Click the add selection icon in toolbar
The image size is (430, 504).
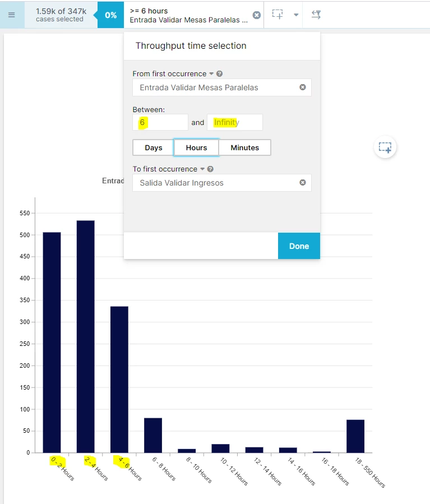pos(278,15)
